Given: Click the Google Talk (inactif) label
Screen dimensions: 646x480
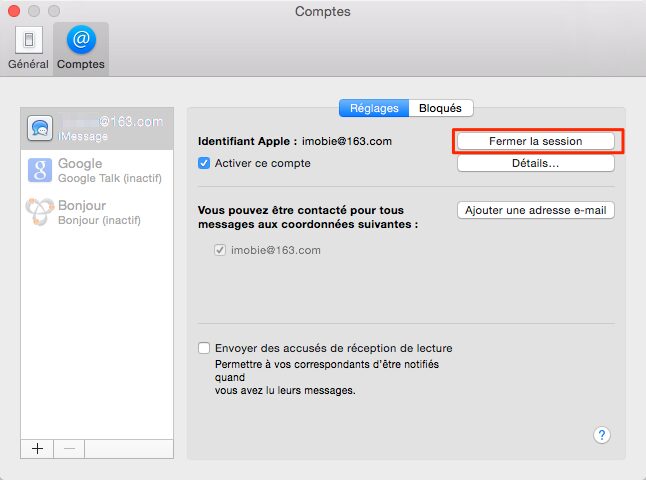Looking at the screenshot, I should point(110,178).
